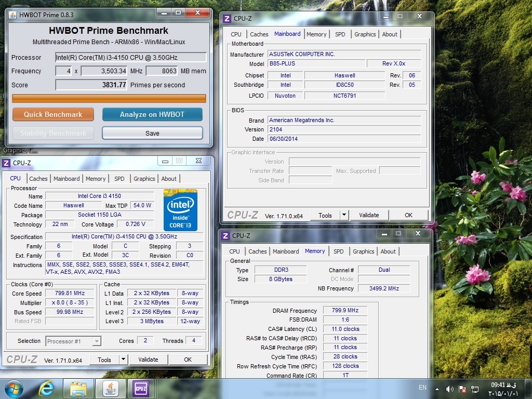Switch to CPU-Z taskbar icon

tap(141, 389)
